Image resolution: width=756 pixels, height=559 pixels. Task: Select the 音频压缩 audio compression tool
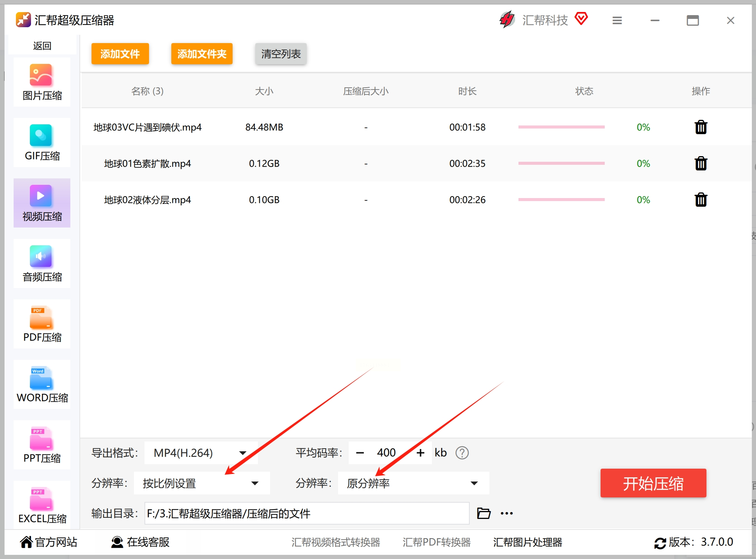[42, 264]
